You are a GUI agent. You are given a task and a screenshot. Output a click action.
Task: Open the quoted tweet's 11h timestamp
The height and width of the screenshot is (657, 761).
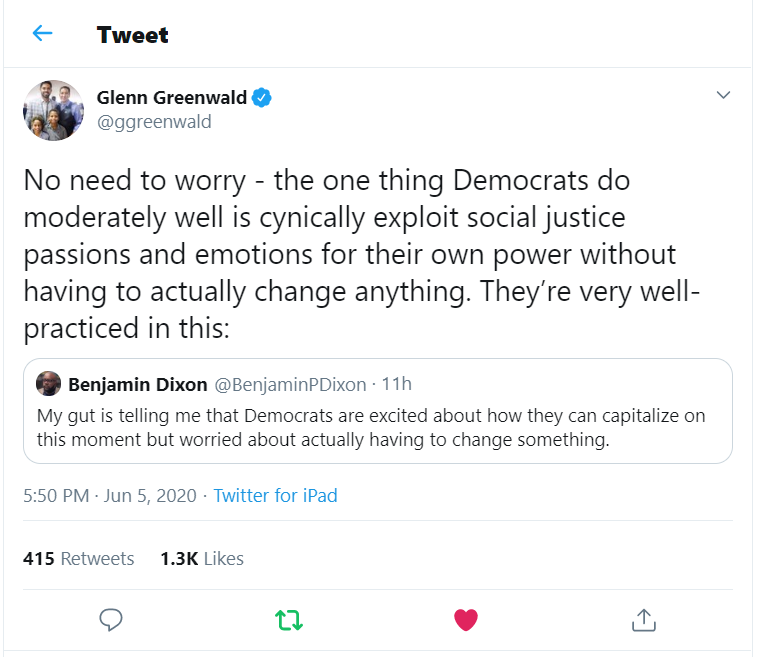pyautogui.click(x=397, y=384)
